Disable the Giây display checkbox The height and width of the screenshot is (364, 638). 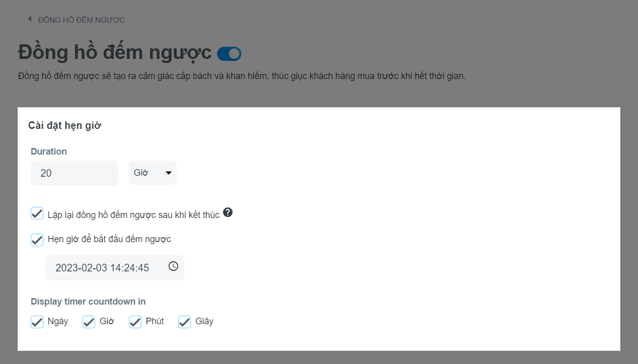tap(185, 322)
